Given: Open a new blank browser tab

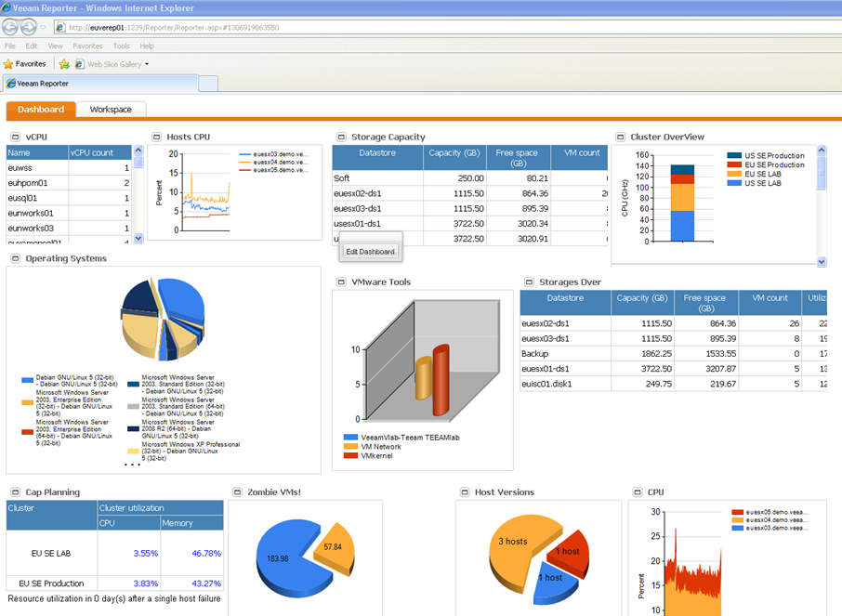Looking at the screenshot, I should pos(208,84).
